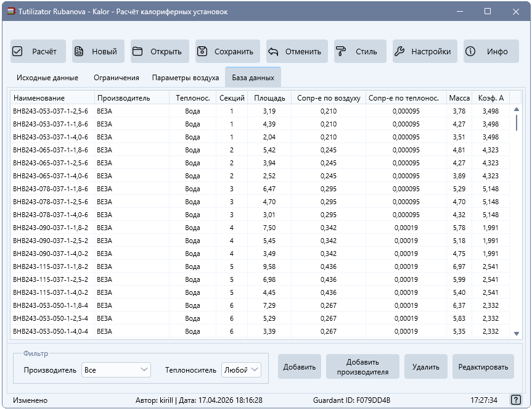
Task: Select row ВНВ243-053-050-1-1,8-4
Action: coord(260,305)
